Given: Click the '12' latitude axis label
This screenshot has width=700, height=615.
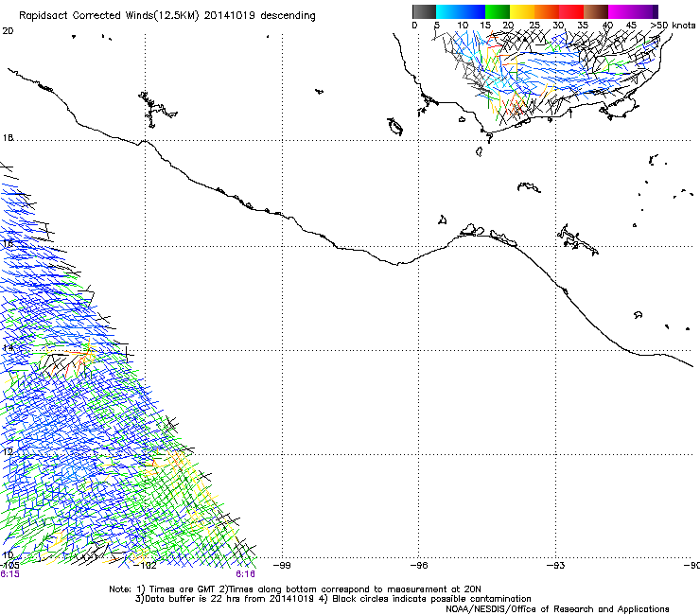Looking at the screenshot, I should [8, 451].
